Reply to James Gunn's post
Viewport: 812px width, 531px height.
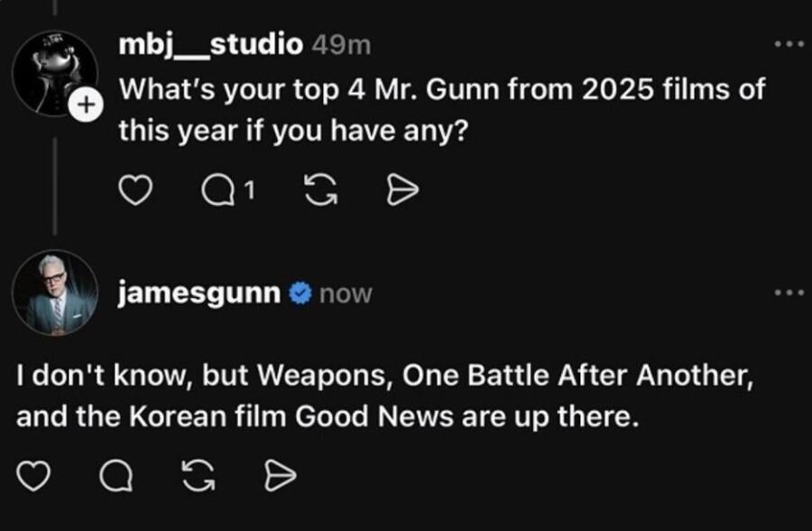pyautogui.click(x=115, y=475)
